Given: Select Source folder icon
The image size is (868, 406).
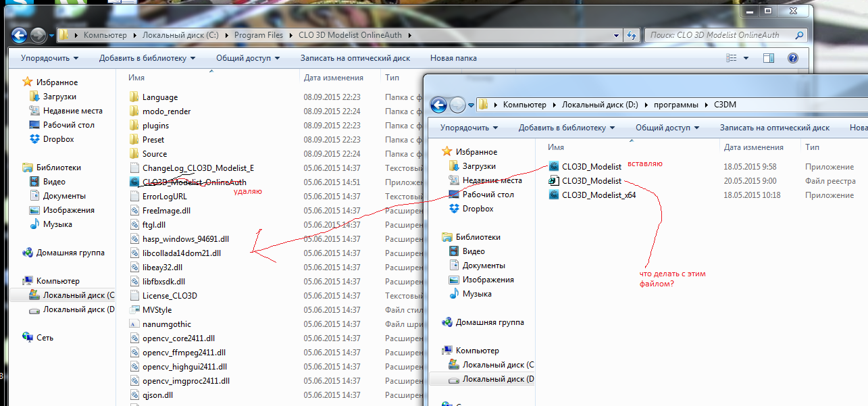Looking at the screenshot, I should (x=134, y=154).
